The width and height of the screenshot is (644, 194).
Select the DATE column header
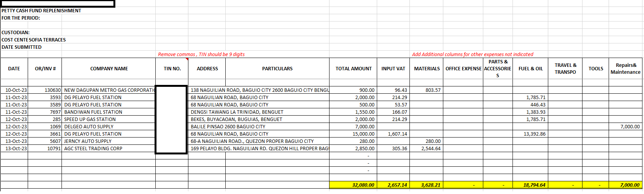pyautogui.click(x=14, y=69)
